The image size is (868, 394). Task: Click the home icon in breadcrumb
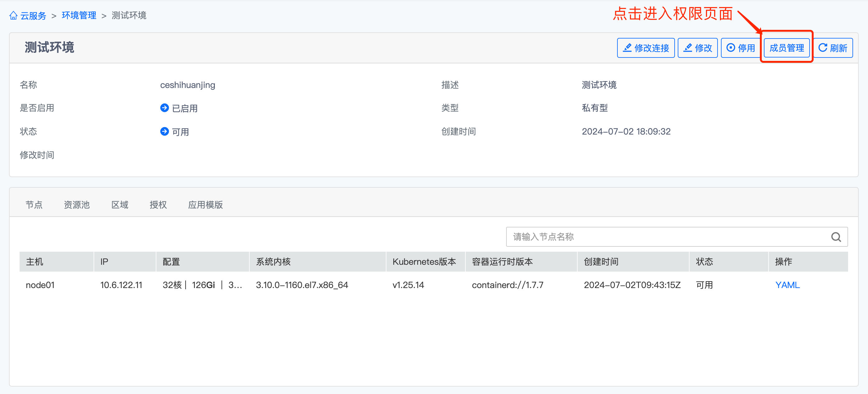coord(13,16)
